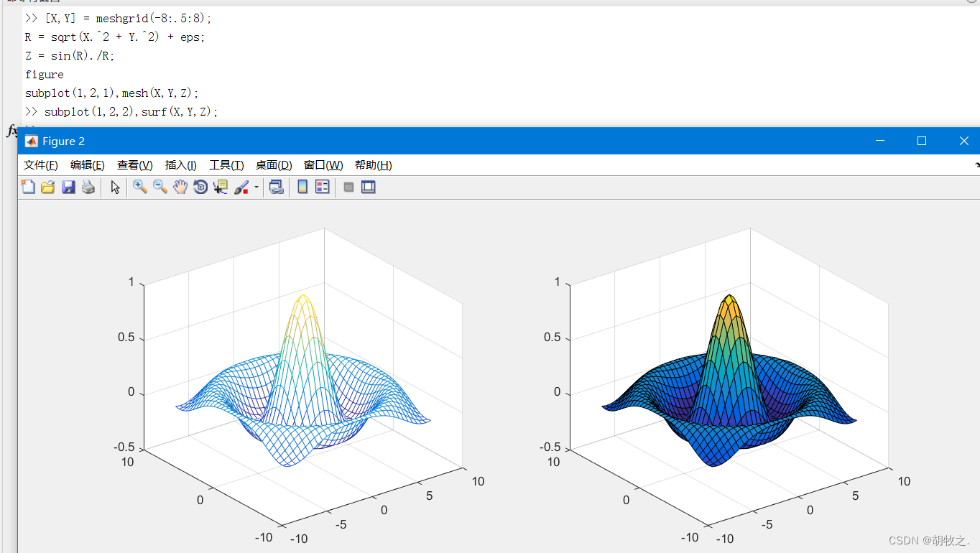Viewport: 980px width, 553px height.
Task: Show plot tools and dock figure
Action: pyautogui.click(x=369, y=187)
